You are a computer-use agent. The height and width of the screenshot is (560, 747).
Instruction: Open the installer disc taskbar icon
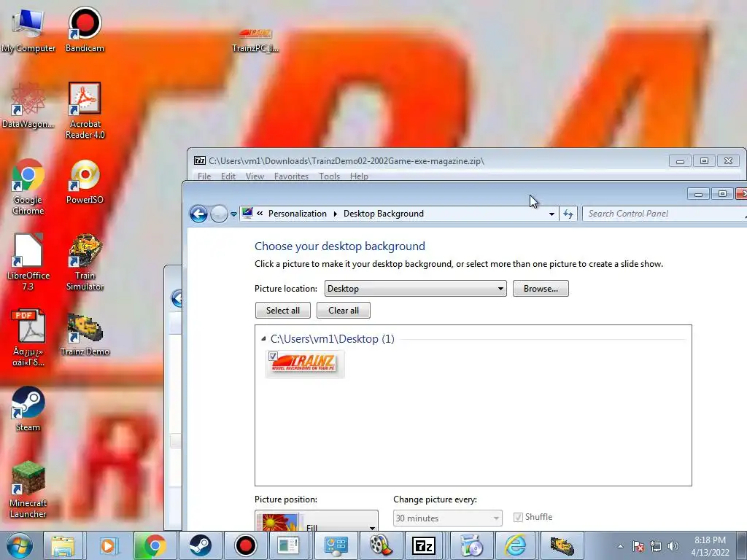[x=471, y=545]
